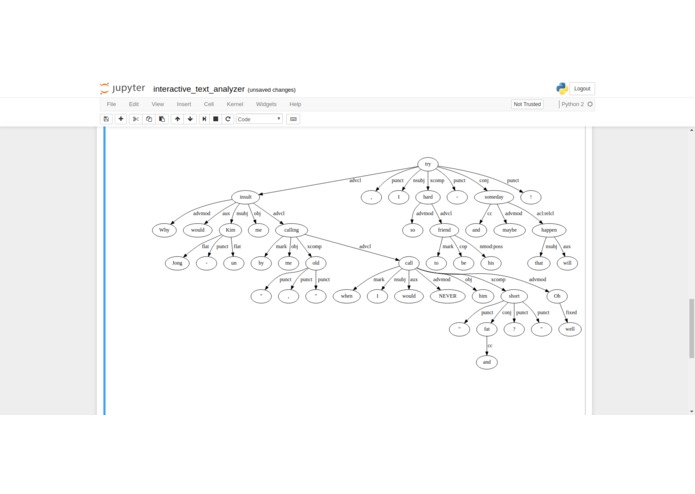Move the selected cell down with the arrow icon
The image size is (695, 494).
(x=190, y=119)
